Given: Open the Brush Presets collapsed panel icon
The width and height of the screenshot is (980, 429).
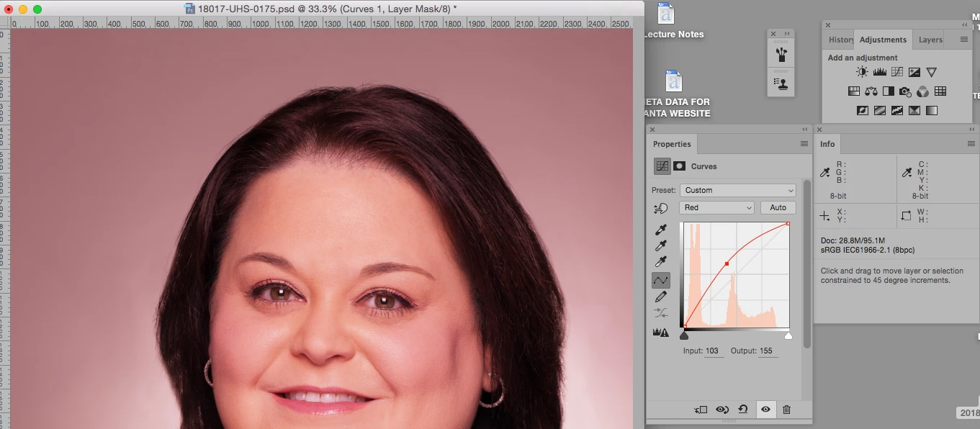Looking at the screenshot, I should tap(781, 55).
